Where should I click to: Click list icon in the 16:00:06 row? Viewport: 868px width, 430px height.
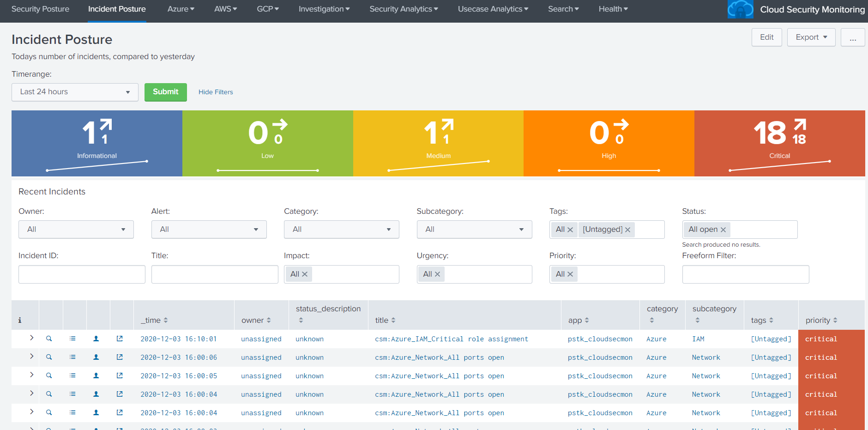(x=72, y=357)
